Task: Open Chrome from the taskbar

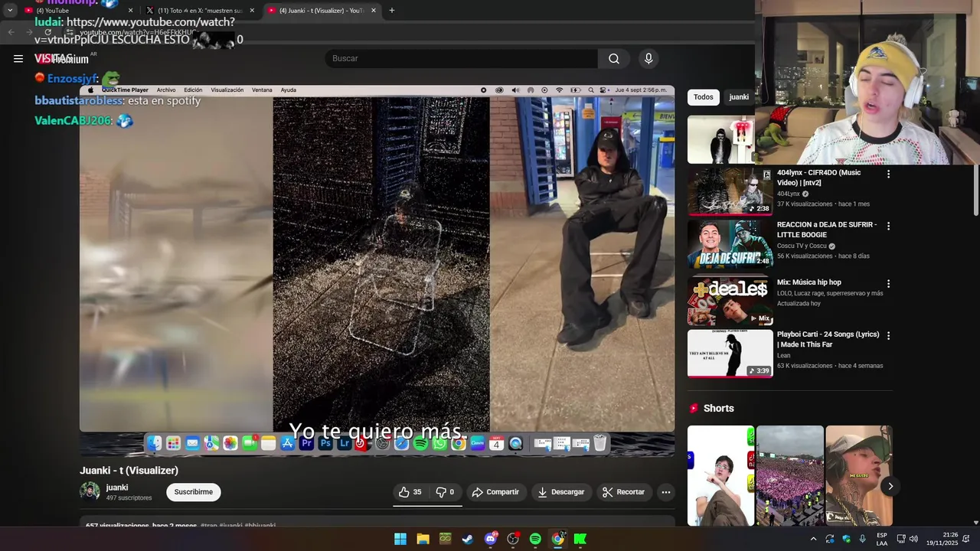Action: pyautogui.click(x=558, y=539)
